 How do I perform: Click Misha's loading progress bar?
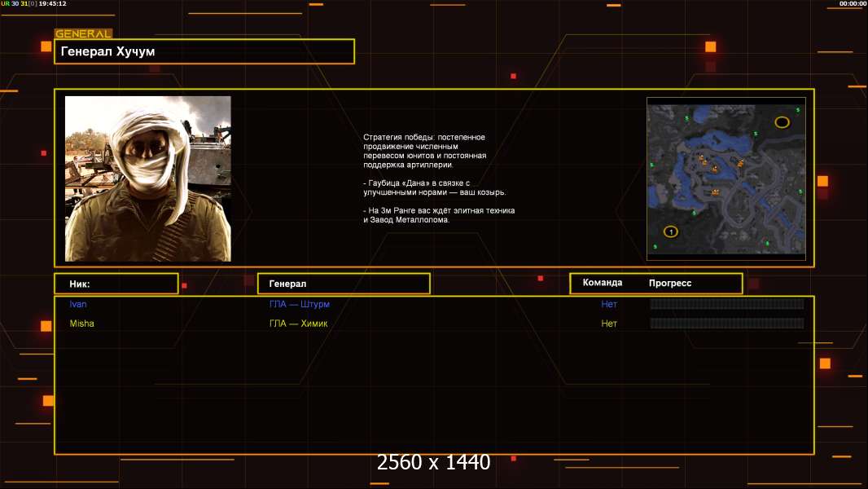coord(727,324)
